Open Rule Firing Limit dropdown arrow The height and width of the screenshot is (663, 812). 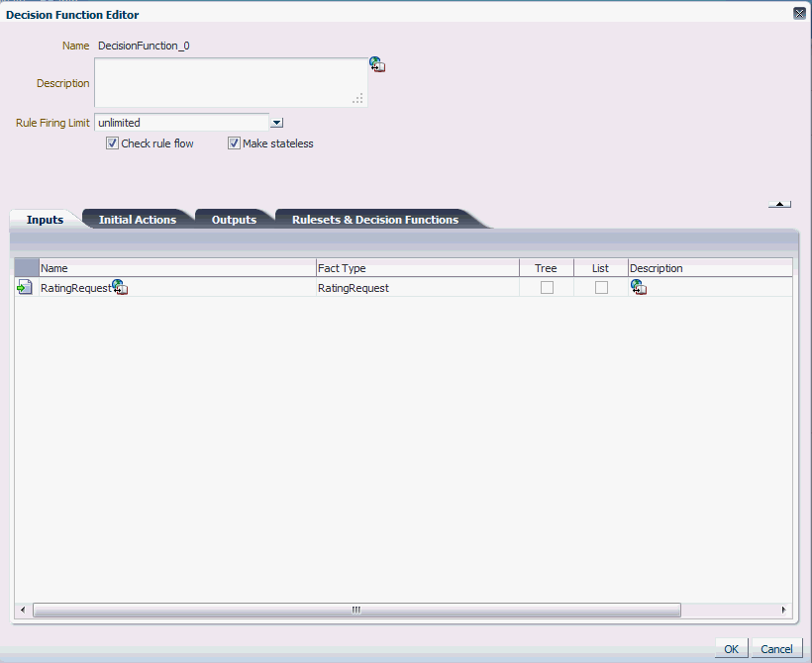pos(277,123)
